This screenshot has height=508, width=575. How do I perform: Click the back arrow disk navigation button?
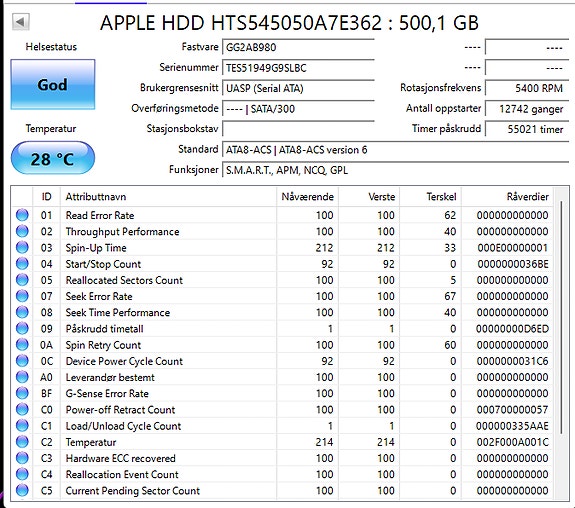point(21,22)
